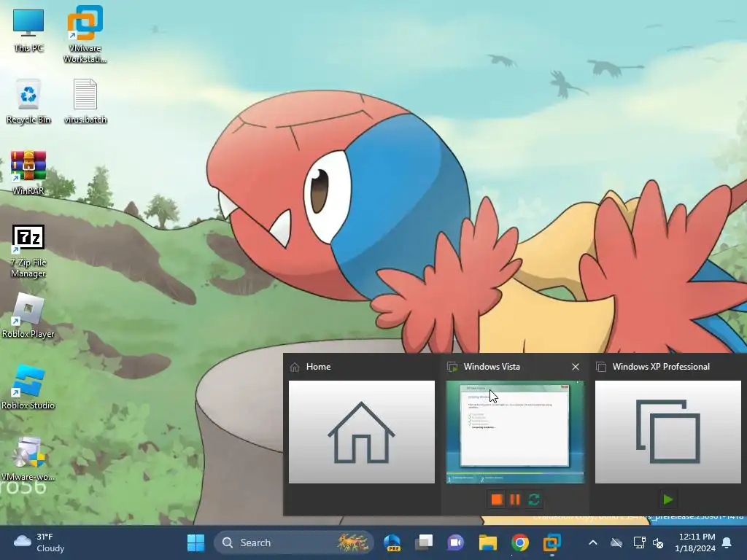Open clock showing 12:11 PM
This screenshot has width=747, height=560.
[695, 542]
